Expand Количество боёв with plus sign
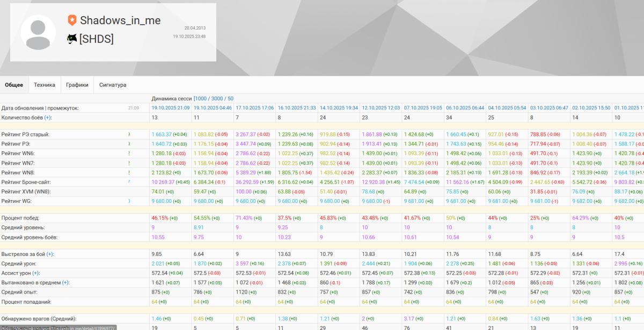644x330 pixels. (x=48, y=118)
